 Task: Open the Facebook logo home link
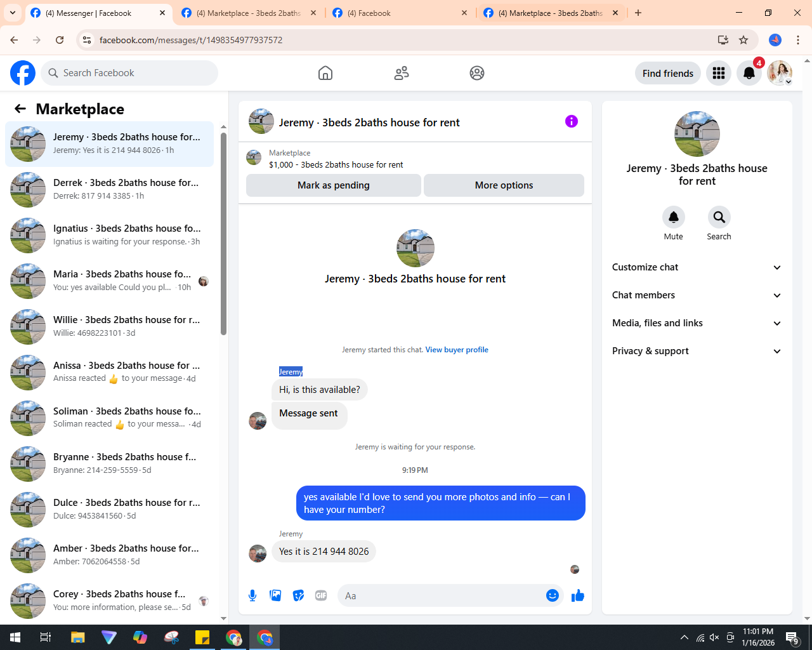[23, 73]
